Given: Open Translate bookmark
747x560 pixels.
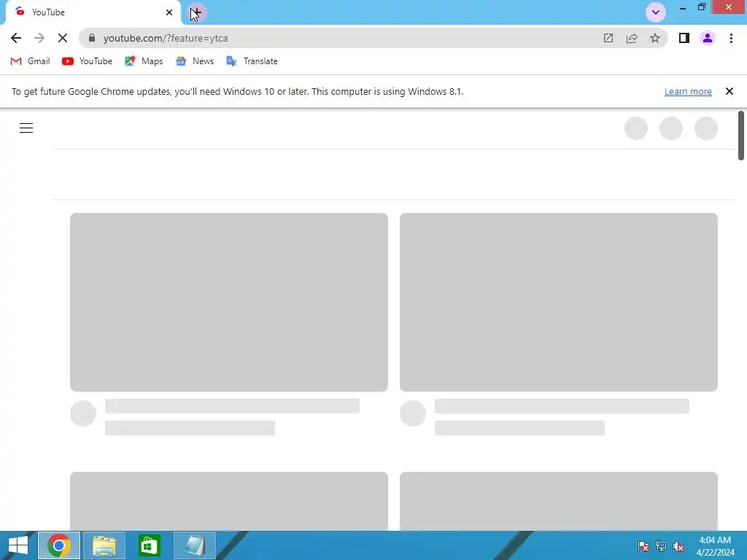Looking at the screenshot, I should click(252, 61).
